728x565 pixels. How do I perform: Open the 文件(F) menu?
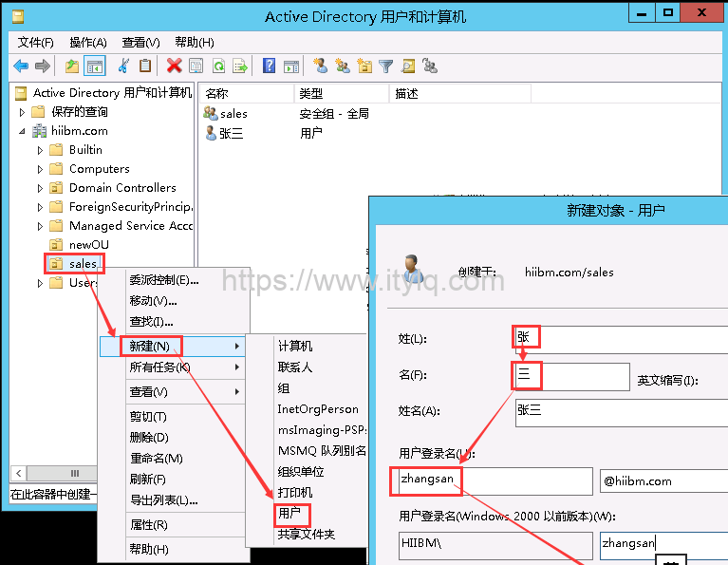(x=36, y=43)
